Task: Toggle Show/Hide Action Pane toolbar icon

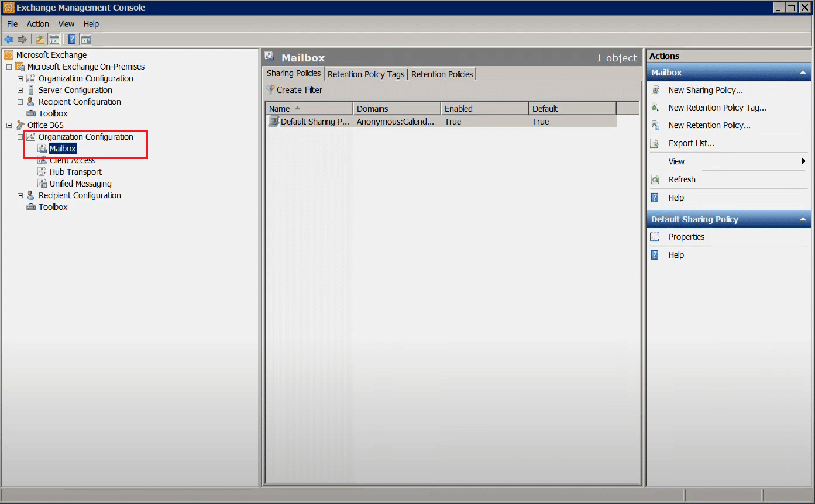Action: tap(86, 39)
